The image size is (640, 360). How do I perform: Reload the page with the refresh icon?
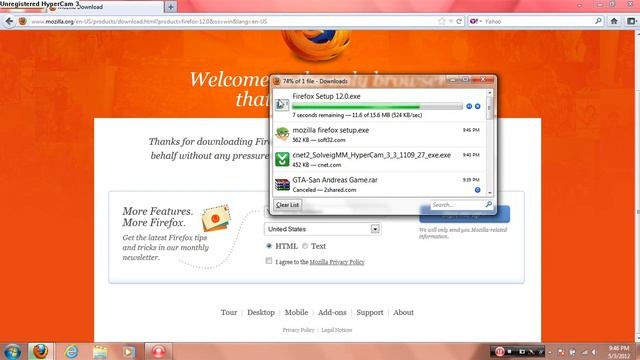[x=459, y=21]
